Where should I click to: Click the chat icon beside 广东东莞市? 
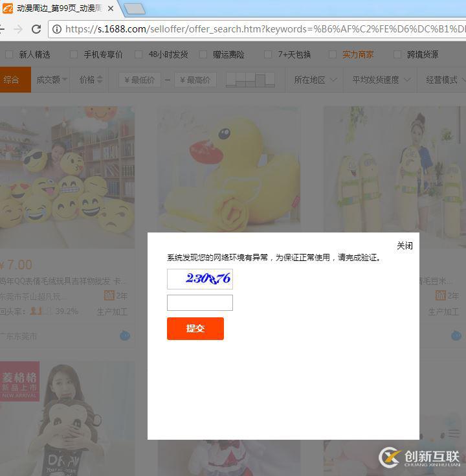[125, 335]
